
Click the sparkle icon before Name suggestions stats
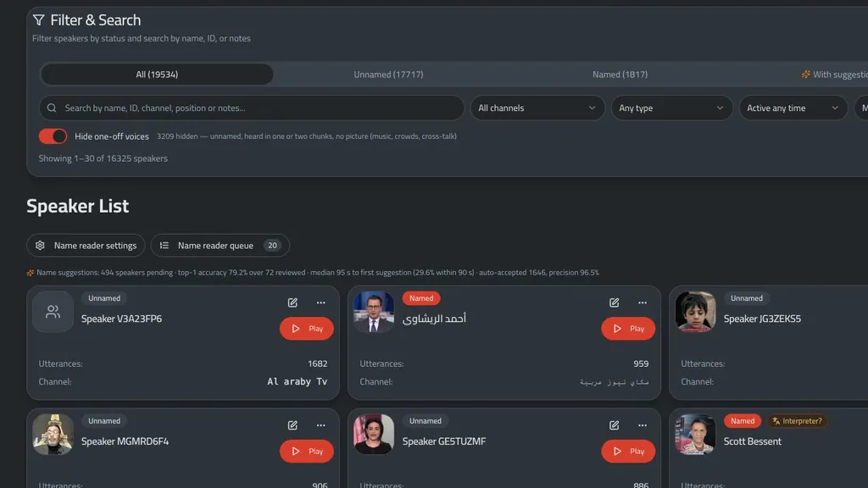(31, 273)
